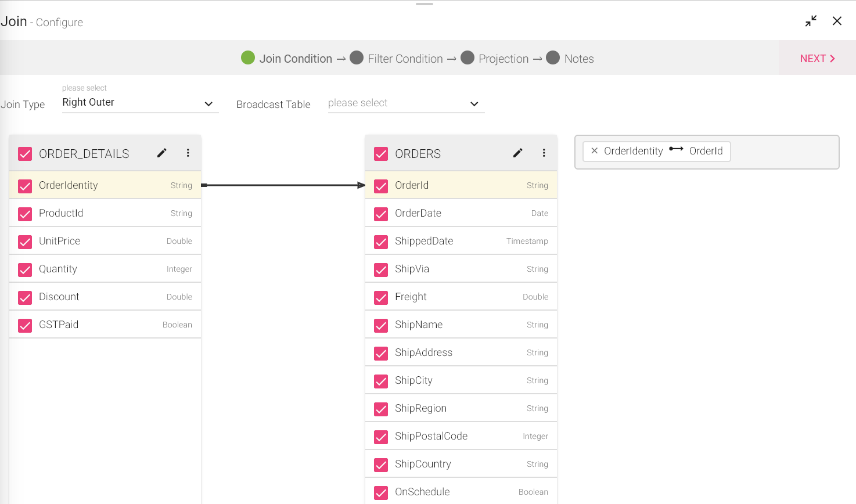Select the join arrow between OrderIdentity and OrderId
This screenshot has width=856, height=504.
click(283, 185)
